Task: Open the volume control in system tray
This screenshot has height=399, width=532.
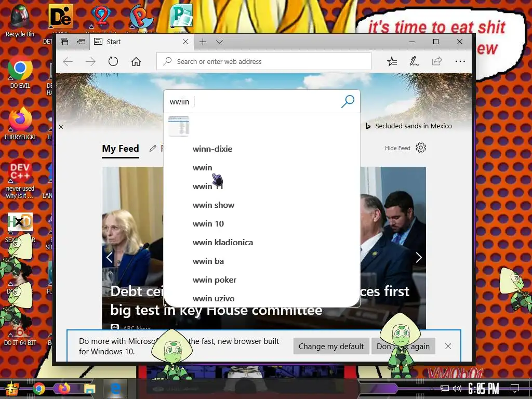Action: [457, 389]
